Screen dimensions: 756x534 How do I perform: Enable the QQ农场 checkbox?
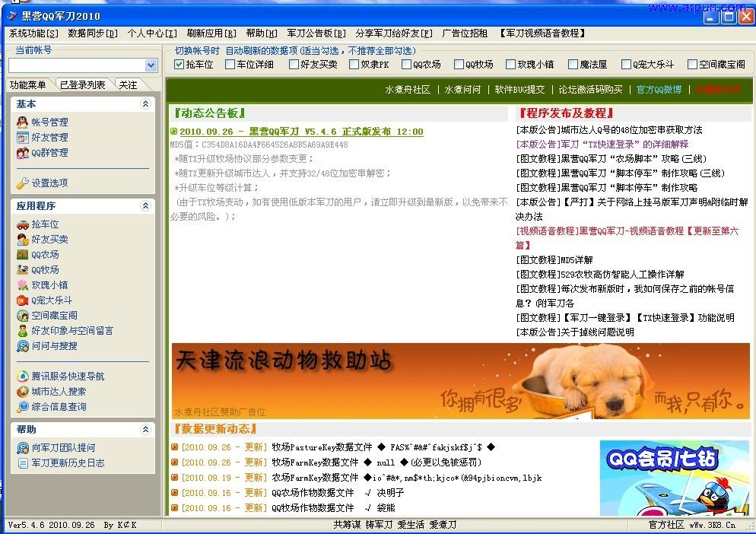406,64
